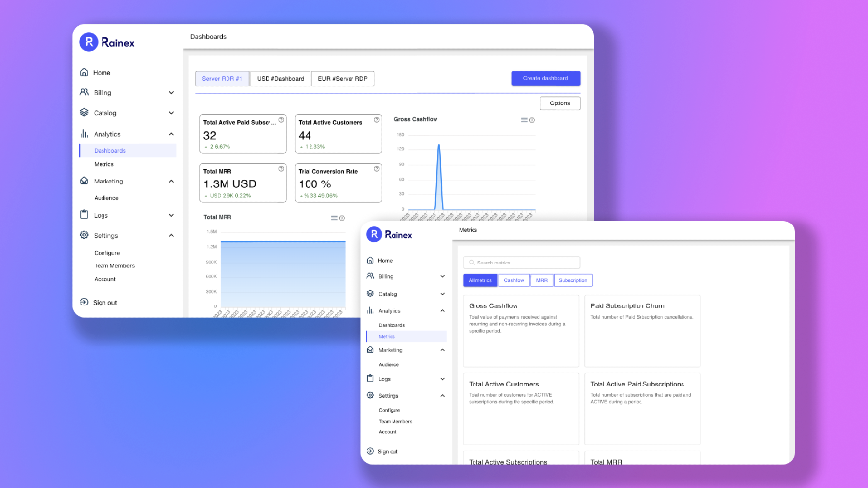Viewport: 868px width, 488px height.
Task: Click Catalog icon in Metrics window sidebar
Action: click(370, 293)
